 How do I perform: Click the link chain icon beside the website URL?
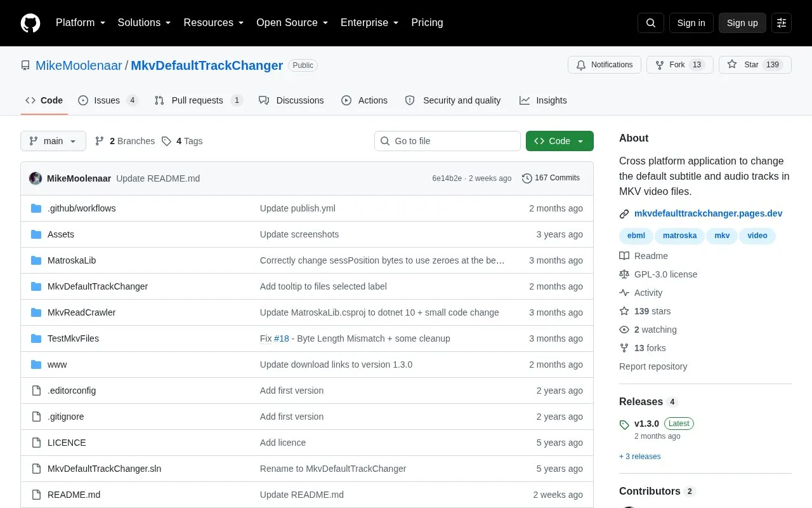click(x=624, y=214)
